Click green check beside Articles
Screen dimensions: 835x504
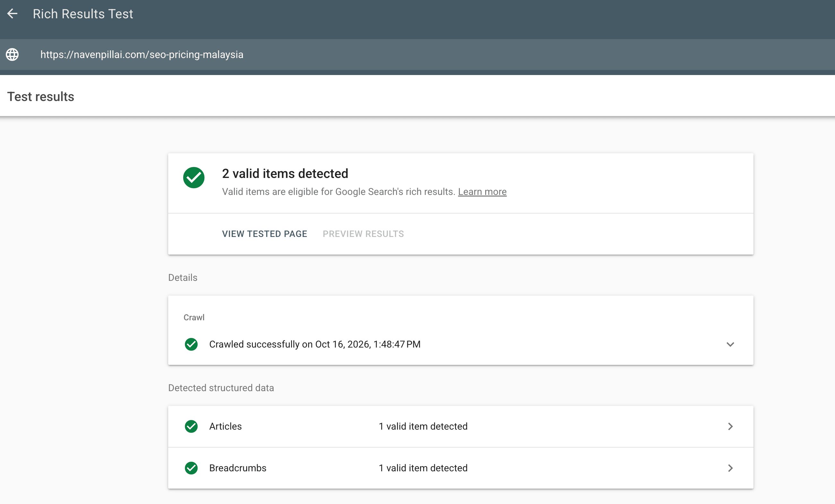[x=191, y=426]
